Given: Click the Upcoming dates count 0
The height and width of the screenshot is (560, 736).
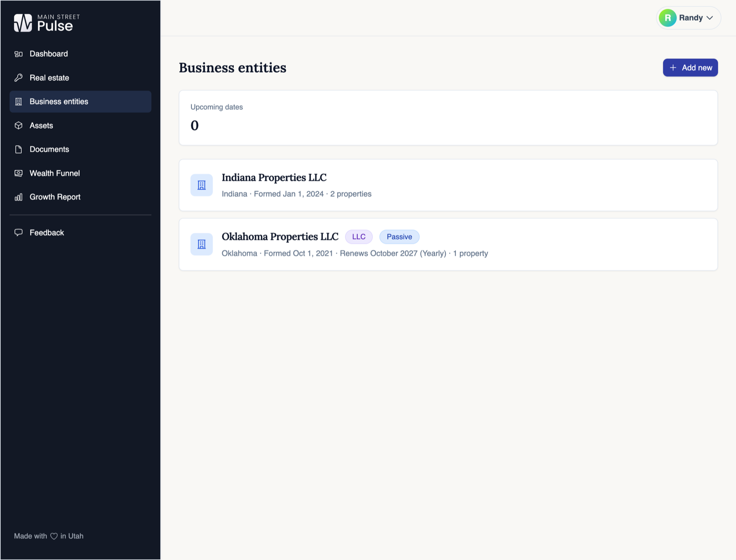Looking at the screenshot, I should 195,126.
